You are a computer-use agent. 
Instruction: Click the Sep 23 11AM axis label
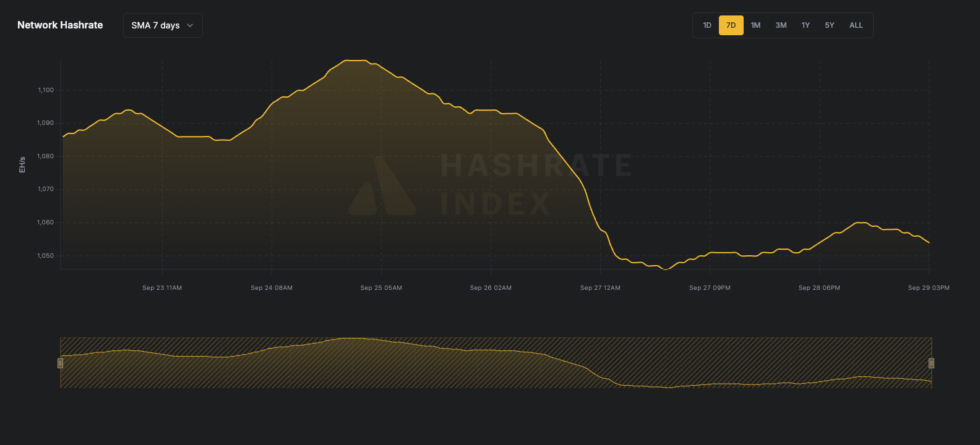[x=162, y=288]
